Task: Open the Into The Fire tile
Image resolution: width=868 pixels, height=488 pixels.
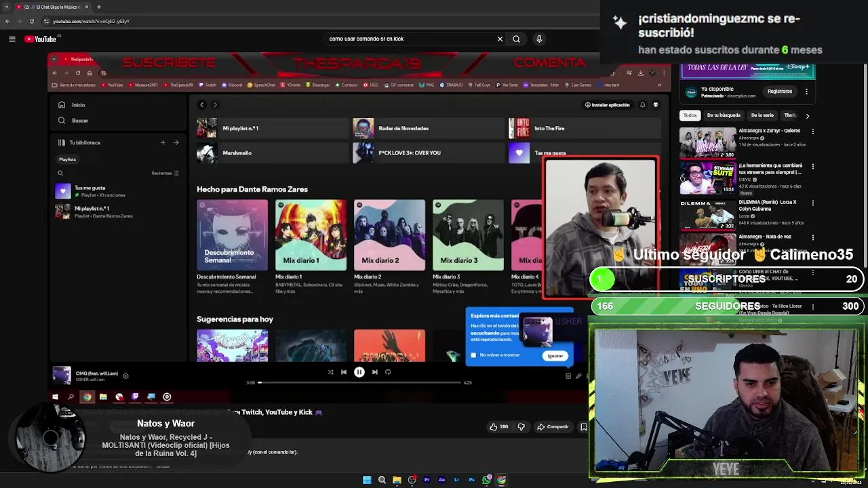Action: 585,128
